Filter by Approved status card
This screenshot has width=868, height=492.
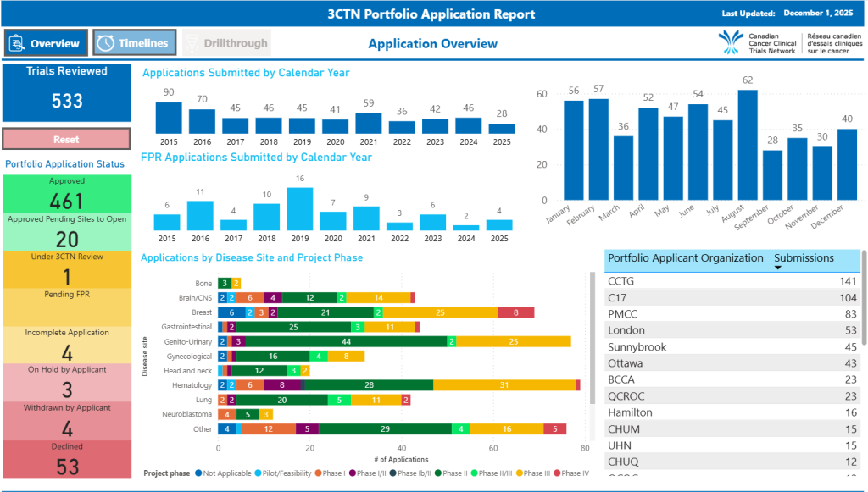(x=67, y=194)
